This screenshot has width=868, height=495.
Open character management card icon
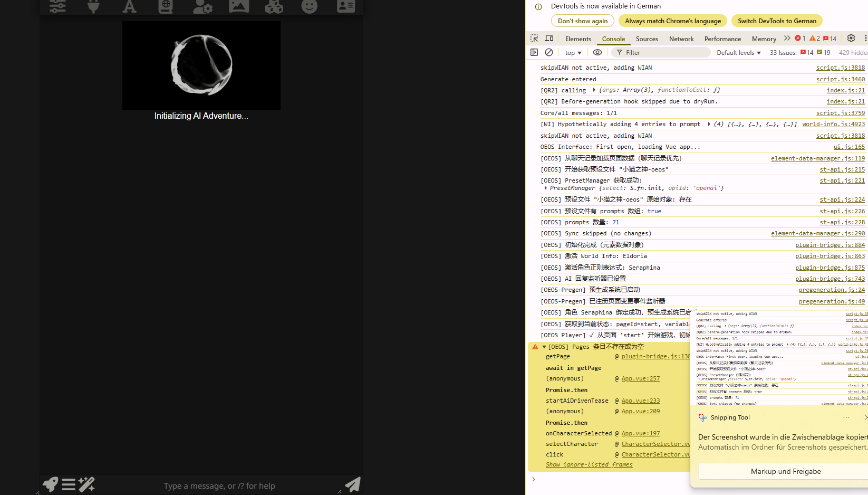[346, 6]
